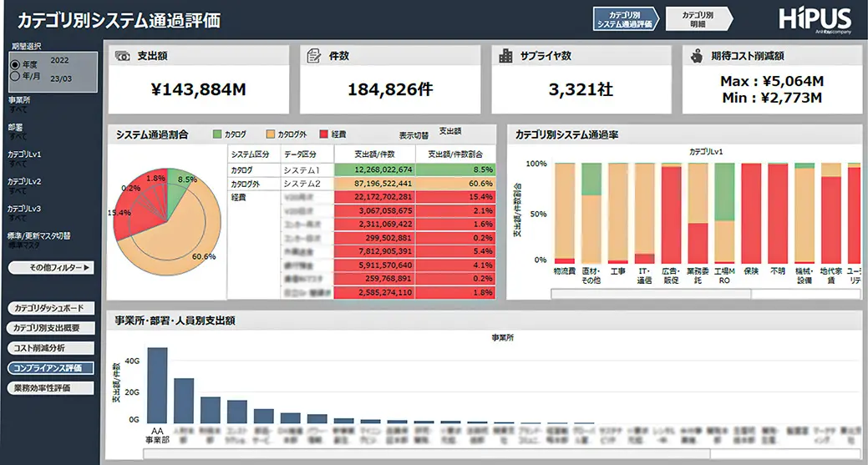
Task: Click the 87,196,522,441 cell
Action: tap(375, 184)
